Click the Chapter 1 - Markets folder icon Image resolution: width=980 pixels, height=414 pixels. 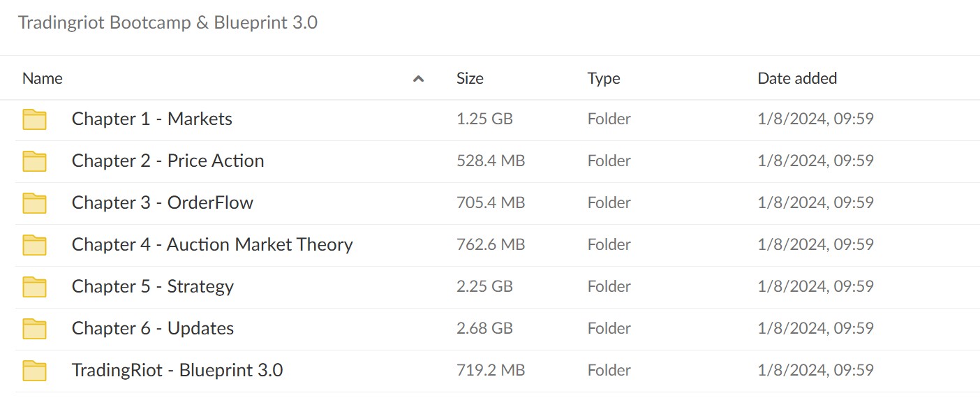tap(34, 119)
